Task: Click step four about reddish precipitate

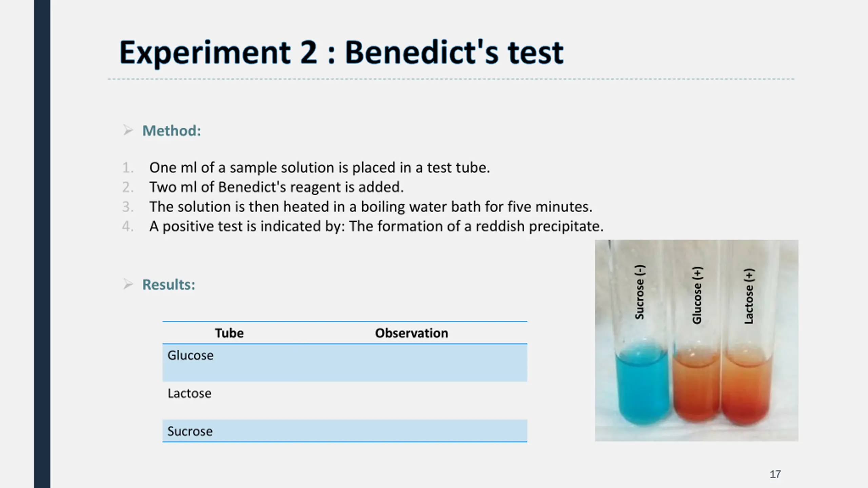Action: coord(376,226)
